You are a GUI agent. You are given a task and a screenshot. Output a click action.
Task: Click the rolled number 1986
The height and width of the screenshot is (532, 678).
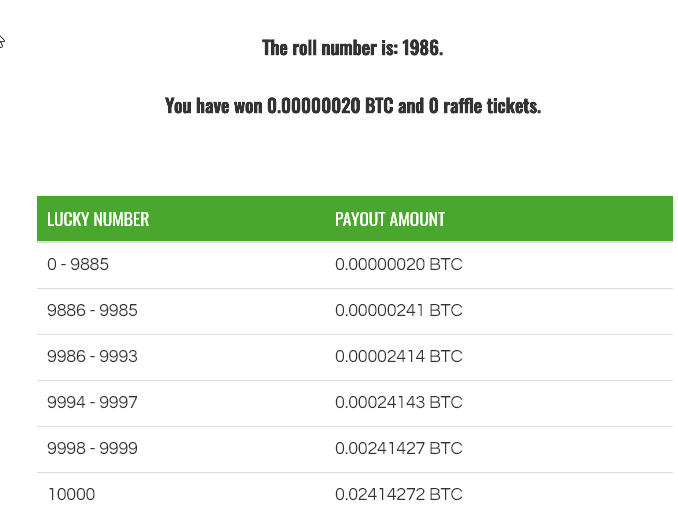tap(421, 48)
